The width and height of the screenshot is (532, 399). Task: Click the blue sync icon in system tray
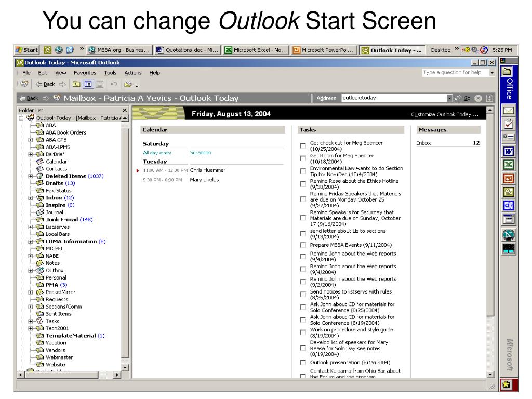coord(484,50)
